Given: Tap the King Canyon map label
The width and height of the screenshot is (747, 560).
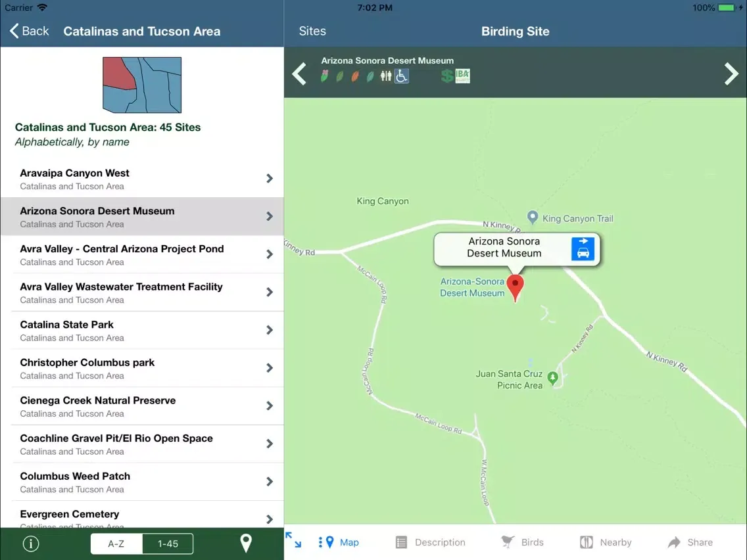Looking at the screenshot, I should click(383, 201).
